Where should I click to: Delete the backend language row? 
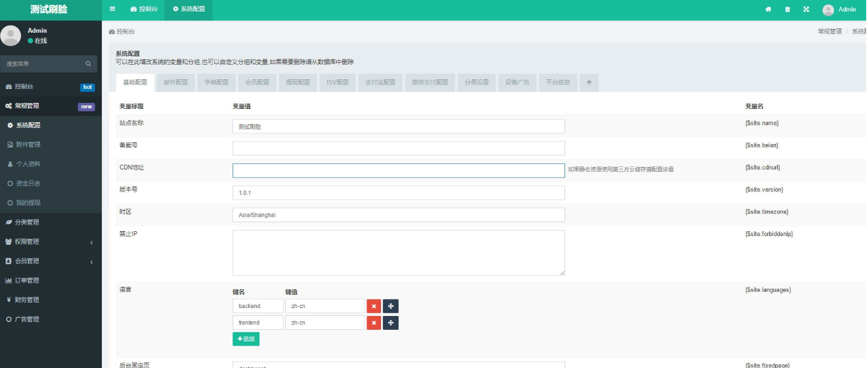click(374, 306)
